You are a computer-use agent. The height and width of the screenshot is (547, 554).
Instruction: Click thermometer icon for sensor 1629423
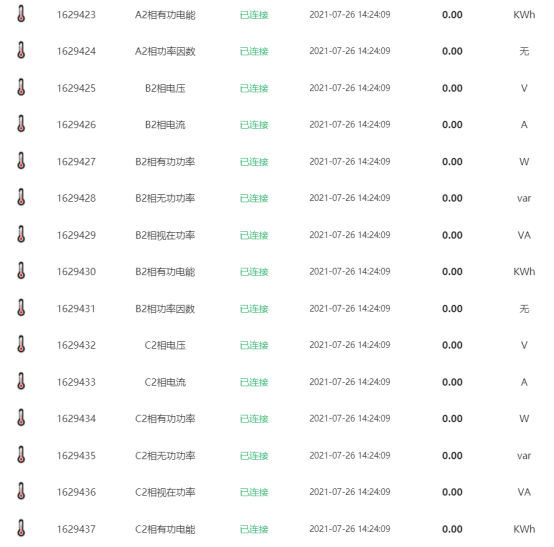(x=21, y=14)
